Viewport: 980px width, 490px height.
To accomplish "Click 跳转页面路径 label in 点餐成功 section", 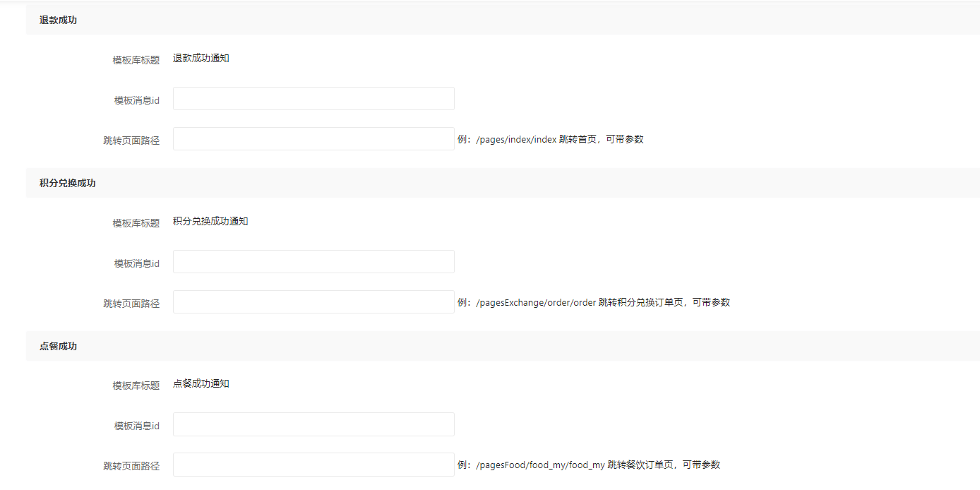I will 131,467.
